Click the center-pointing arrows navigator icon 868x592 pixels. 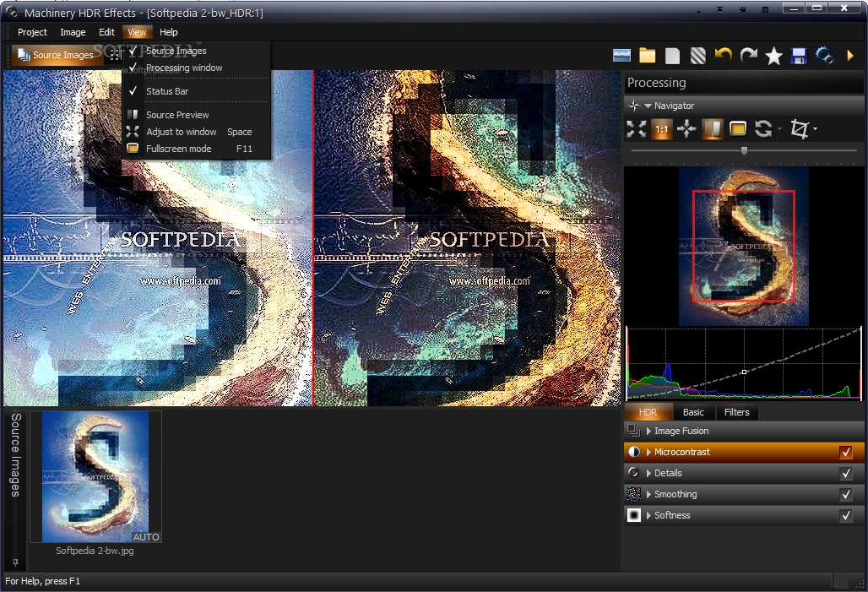[x=686, y=129]
